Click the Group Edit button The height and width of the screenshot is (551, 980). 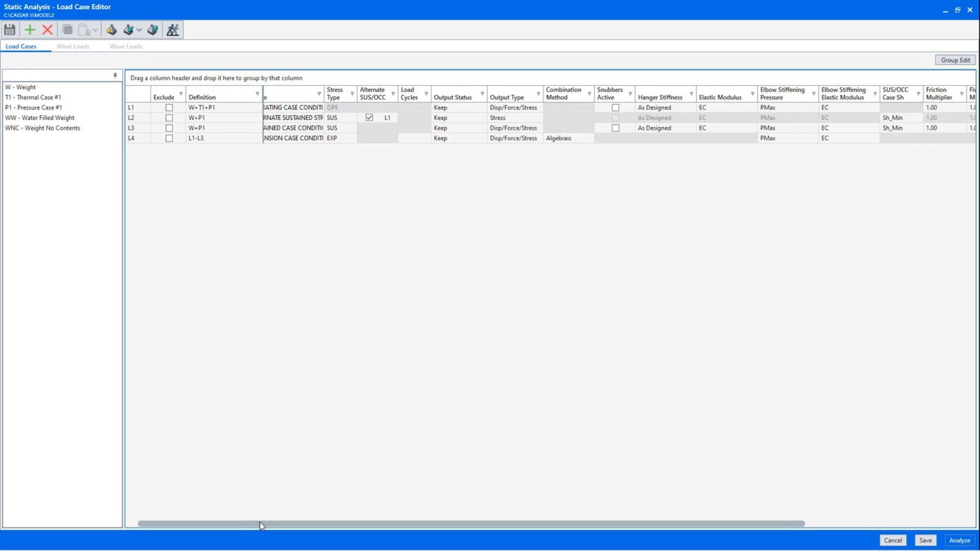click(955, 60)
